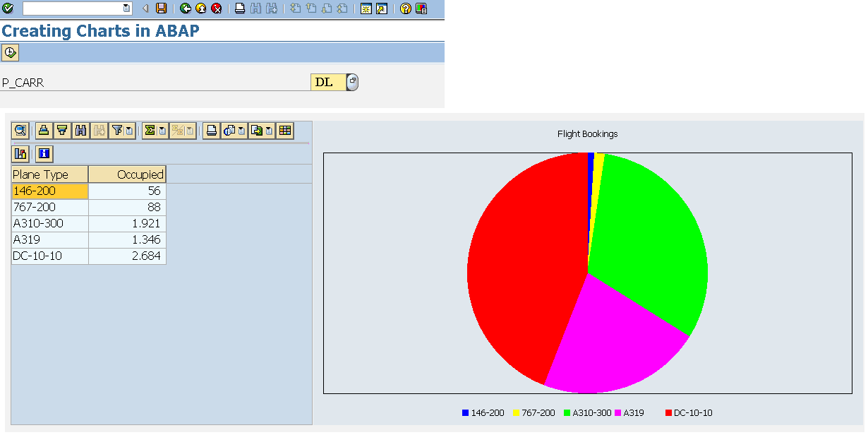Open the dropdown arrow beside the Views icon
Screen dimensions: 868x435
click(242, 130)
